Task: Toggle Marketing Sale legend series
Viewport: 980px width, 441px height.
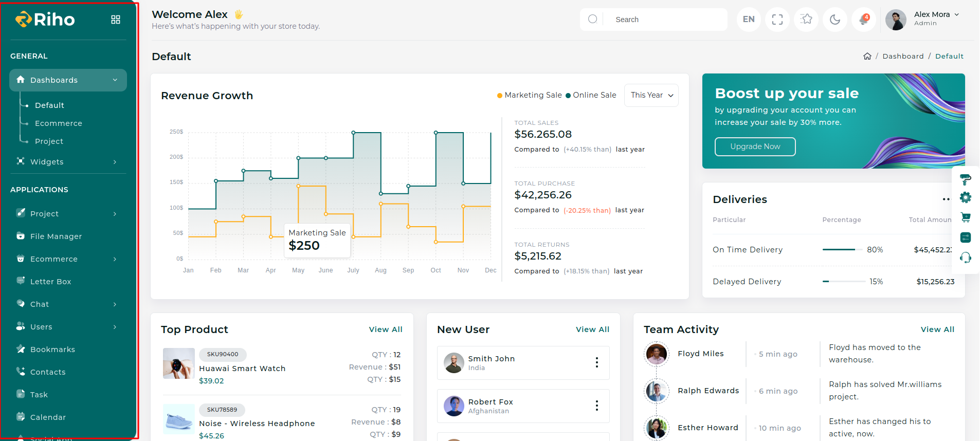Action: pos(530,95)
